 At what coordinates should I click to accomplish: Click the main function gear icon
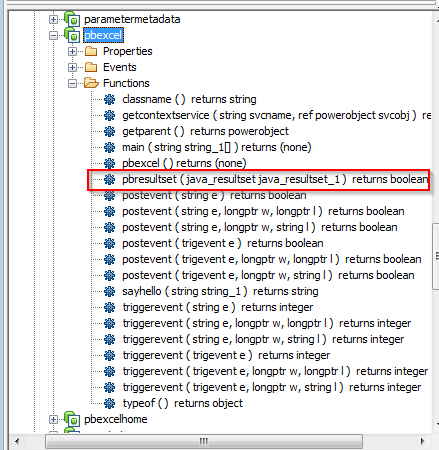pyautogui.click(x=109, y=147)
